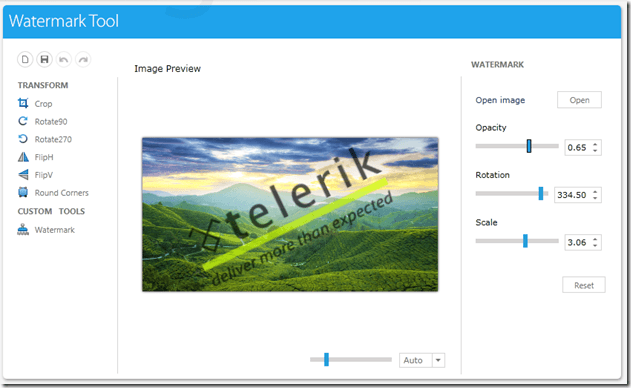
Task: Click the CUSTOM TOOLS section header
Action: coord(51,211)
